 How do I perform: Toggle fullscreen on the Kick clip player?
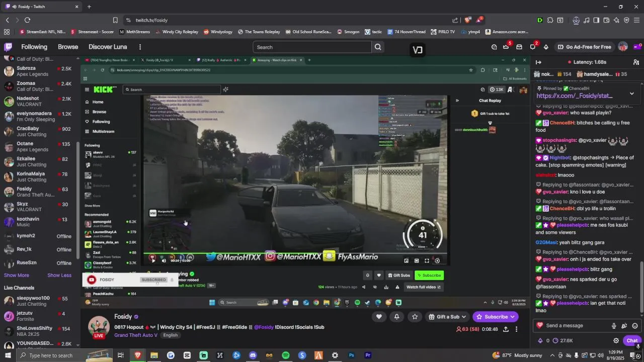(427, 260)
